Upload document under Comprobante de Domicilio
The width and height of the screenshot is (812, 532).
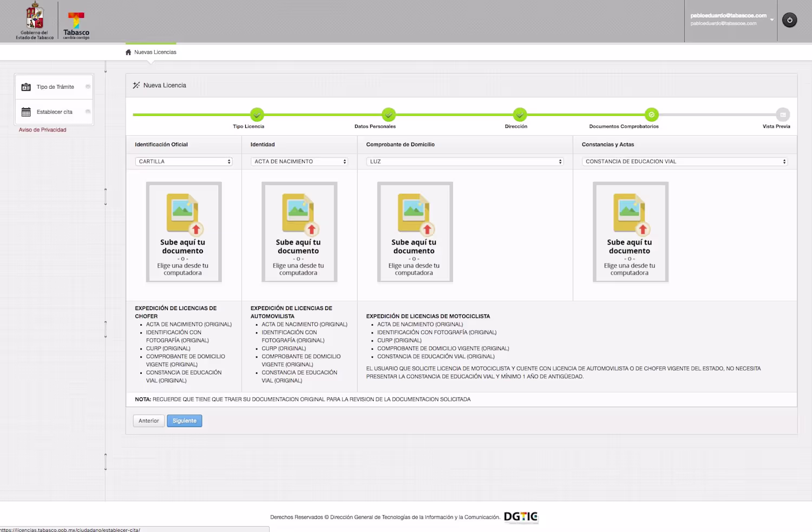415,232
